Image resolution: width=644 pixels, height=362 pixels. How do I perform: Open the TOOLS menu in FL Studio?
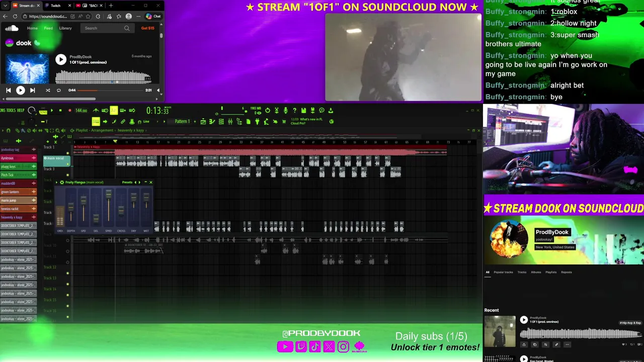click(11, 111)
